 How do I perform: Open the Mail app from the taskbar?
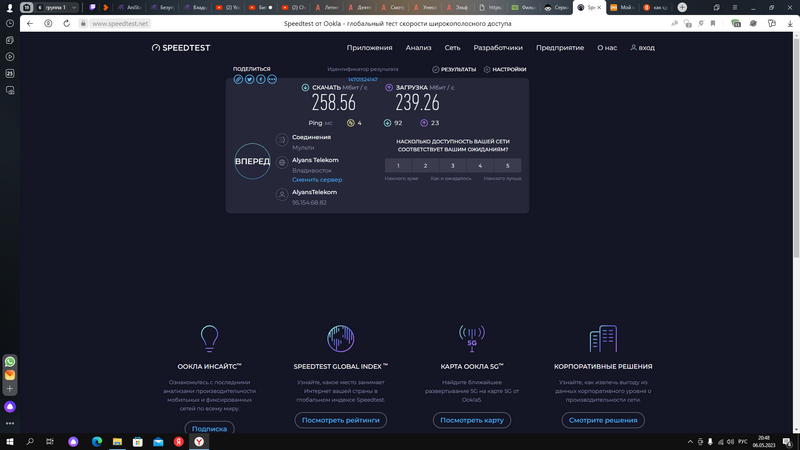158,441
